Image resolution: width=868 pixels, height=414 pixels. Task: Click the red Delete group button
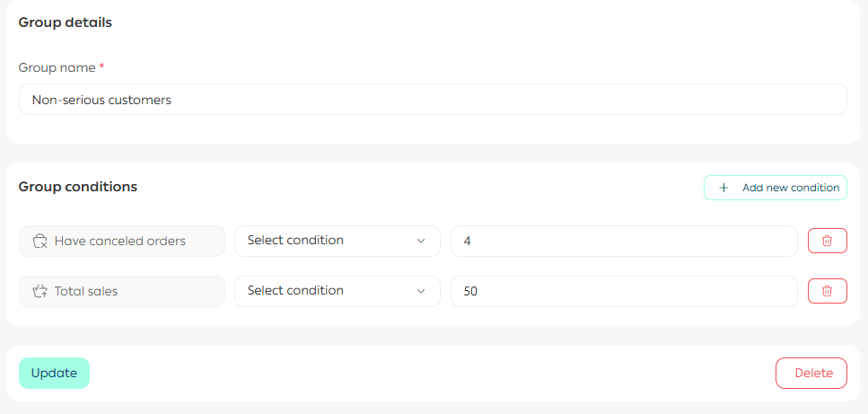coord(811,373)
